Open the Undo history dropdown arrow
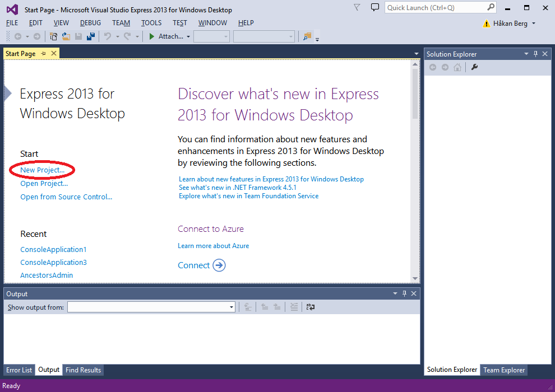Image resolution: width=555 pixels, height=392 pixels. click(118, 37)
